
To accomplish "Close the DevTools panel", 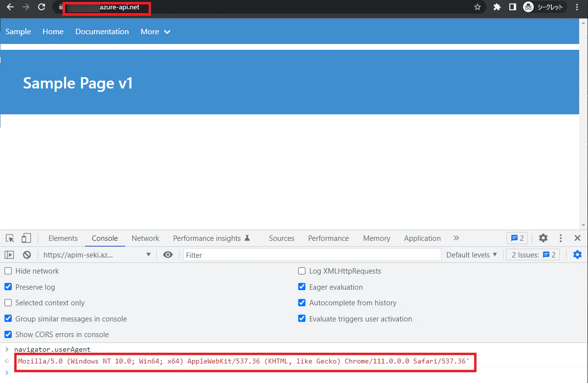I will coord(577,238).
